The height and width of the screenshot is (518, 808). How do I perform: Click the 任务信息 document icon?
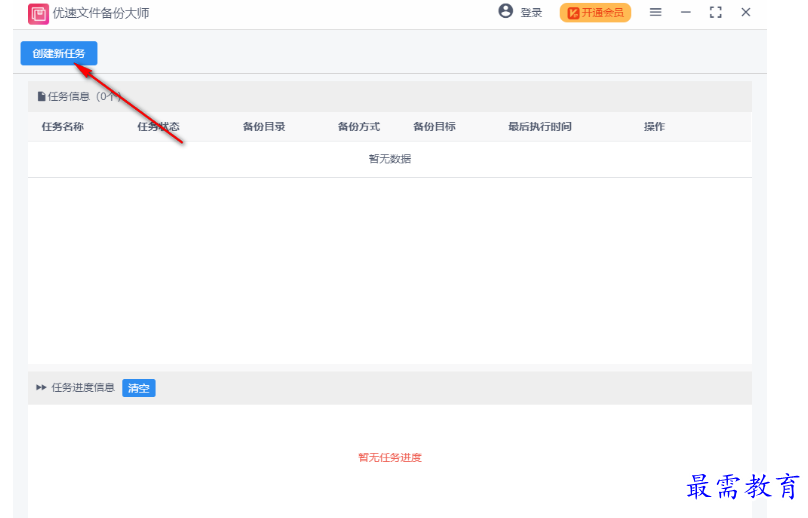click(x=41, y=96)
